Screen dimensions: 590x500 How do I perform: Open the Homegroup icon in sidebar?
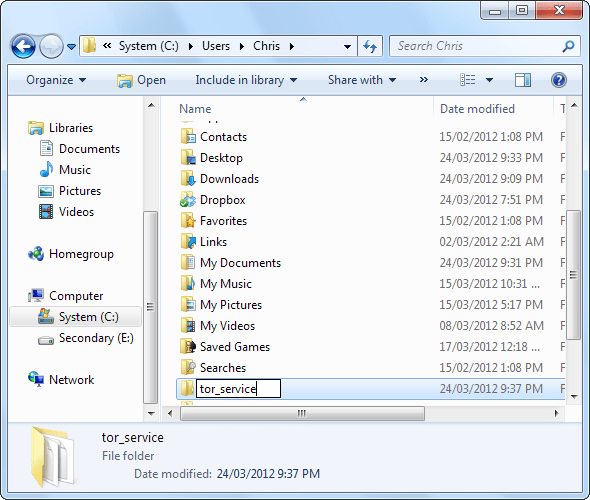pyautogui.click(x=36, y=254)
